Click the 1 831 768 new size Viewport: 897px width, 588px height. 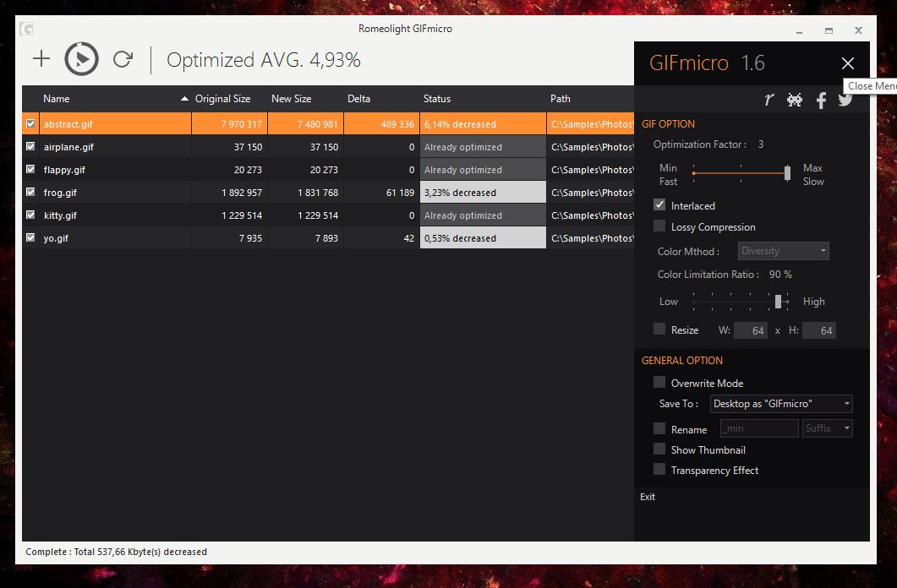[318, 193]
